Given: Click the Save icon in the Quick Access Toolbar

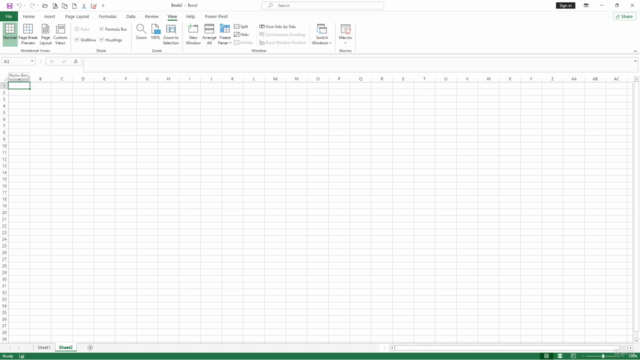Looking at the screenshot, I should coord(9,6).
